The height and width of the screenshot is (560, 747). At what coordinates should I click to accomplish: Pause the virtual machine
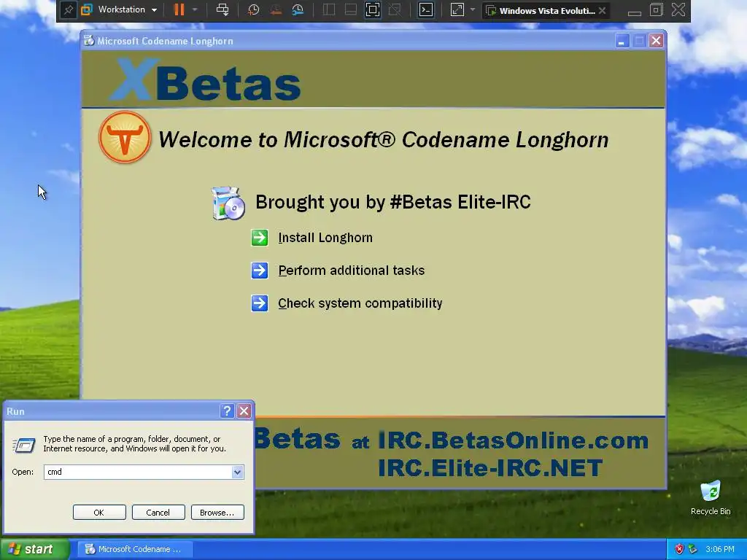tap(179, 9)
